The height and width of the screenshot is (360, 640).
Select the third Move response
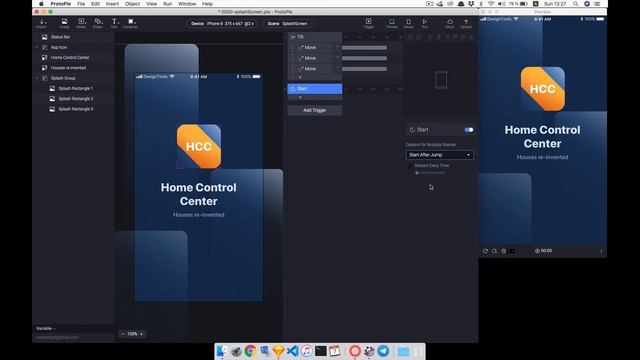pyautogui.click(x=316, y=69)
